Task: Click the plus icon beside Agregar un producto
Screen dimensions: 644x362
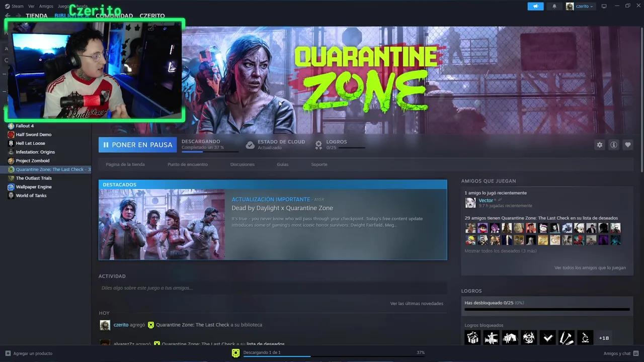Action: tap(8, 353)
